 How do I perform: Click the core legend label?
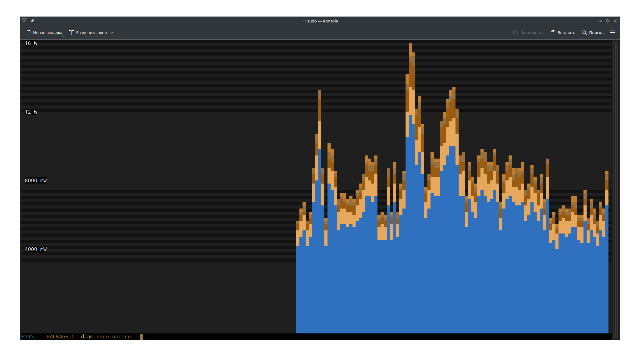103,337
